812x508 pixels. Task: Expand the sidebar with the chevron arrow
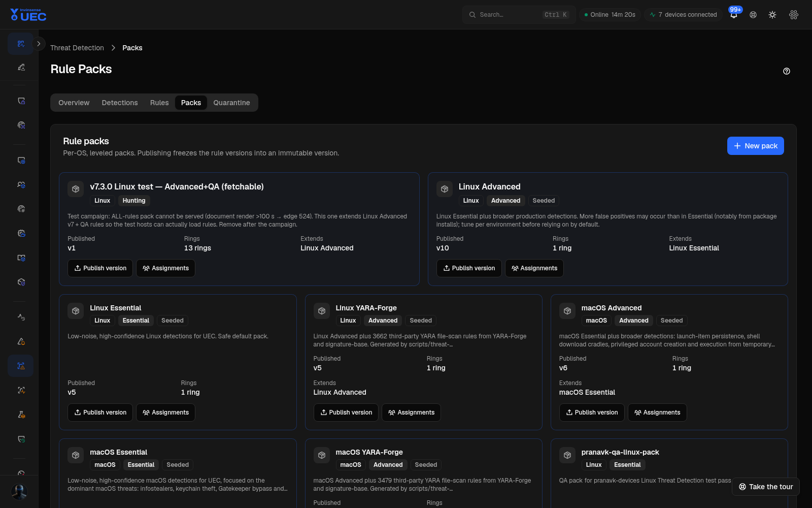39,44
